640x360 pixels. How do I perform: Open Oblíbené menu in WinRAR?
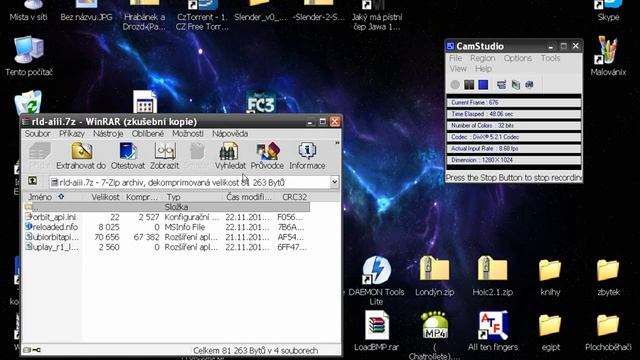tap(147, 133)
